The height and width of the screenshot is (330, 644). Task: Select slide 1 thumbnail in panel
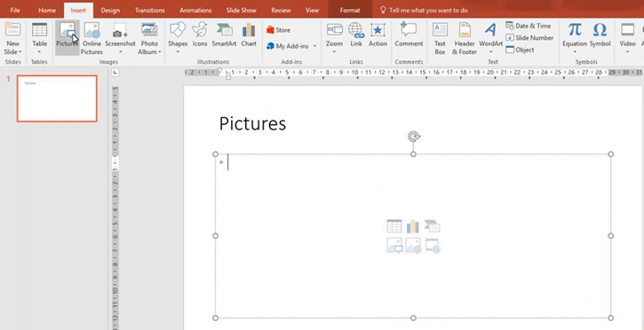tap(57, 98)
